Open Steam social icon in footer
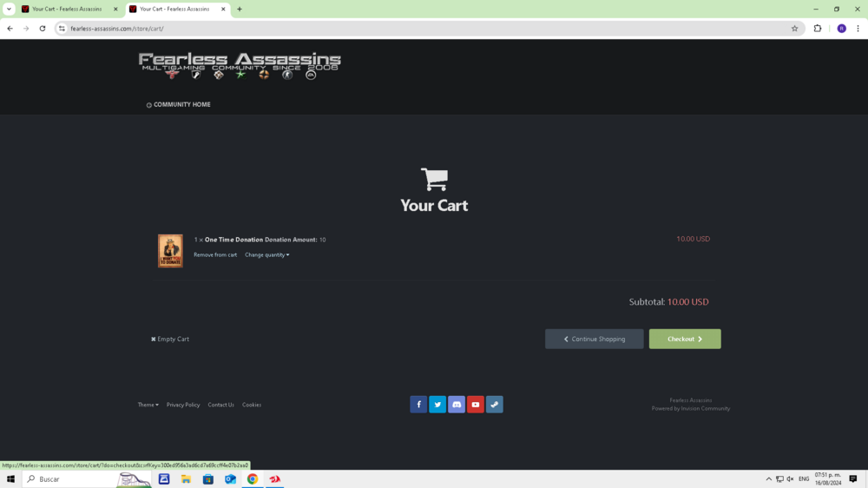This screenshot has height=488, width=868. pyautogui.click(x=495, y=405)
